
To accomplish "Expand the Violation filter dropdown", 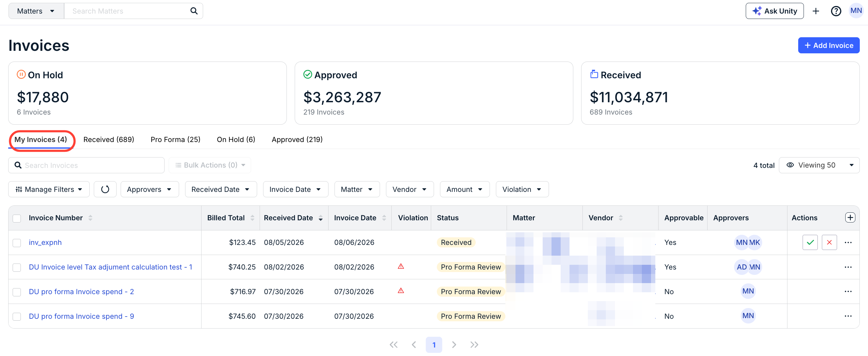I will (522, 189).
